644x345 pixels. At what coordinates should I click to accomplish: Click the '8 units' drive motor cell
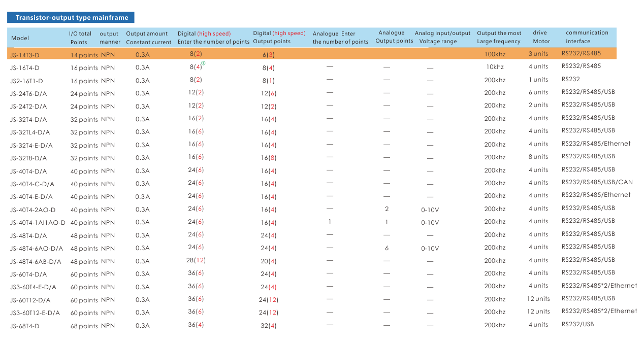pyautogui.click(x=538, y=157)
